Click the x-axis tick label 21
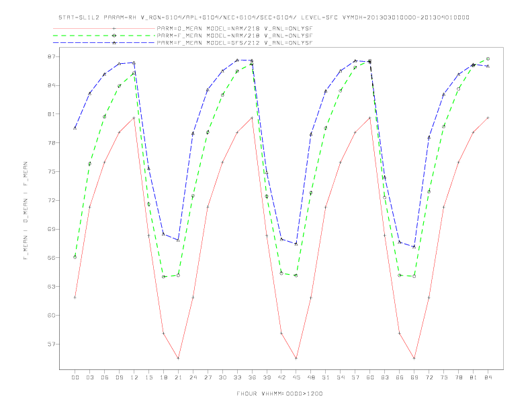 click(x=178, y=377)
